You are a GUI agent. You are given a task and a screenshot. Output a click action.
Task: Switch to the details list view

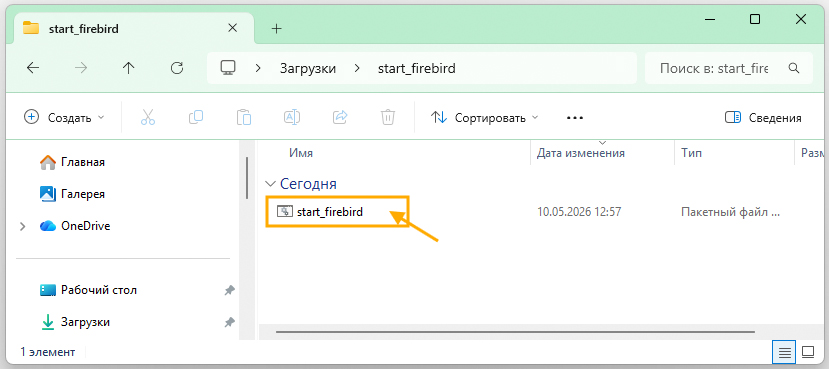785,352
